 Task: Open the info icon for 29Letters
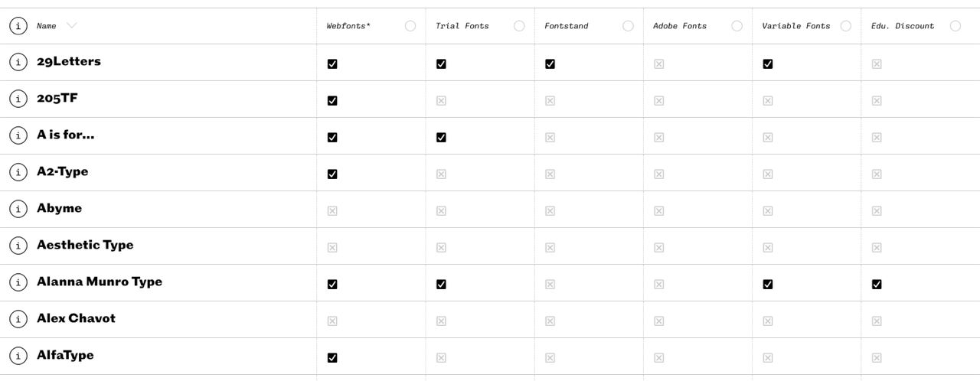(x=18, y=62)
